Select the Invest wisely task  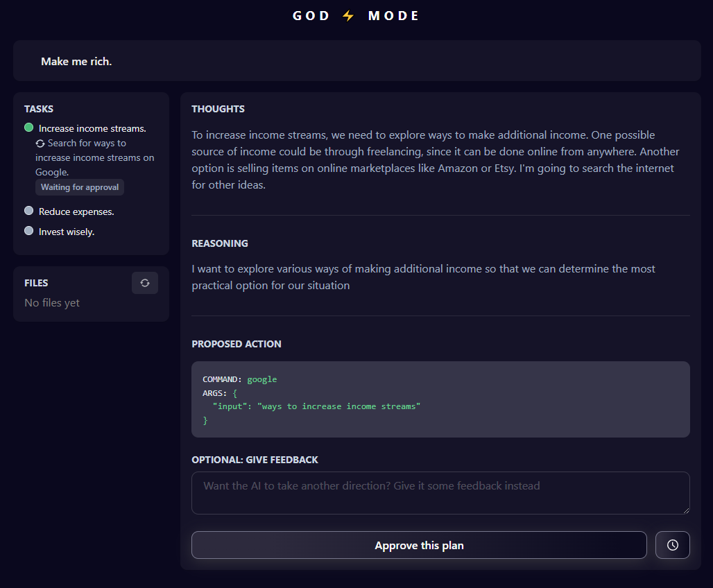(x=67, y=232)
